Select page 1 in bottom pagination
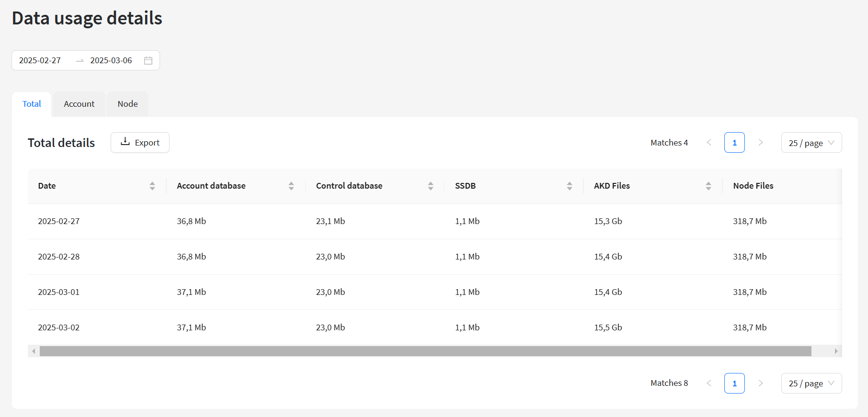This screenshot has height=417, width=868. 734,383
